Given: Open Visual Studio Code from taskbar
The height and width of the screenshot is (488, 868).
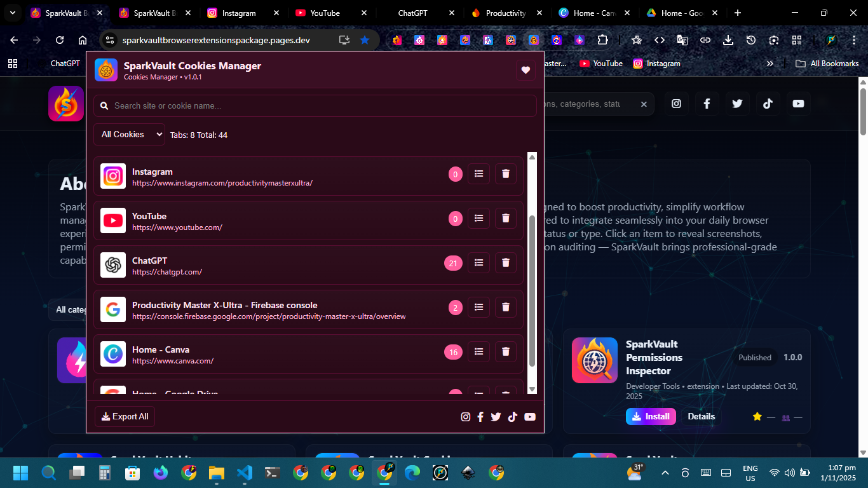Looking at the screenshot, I should click(x=245, y=473).
